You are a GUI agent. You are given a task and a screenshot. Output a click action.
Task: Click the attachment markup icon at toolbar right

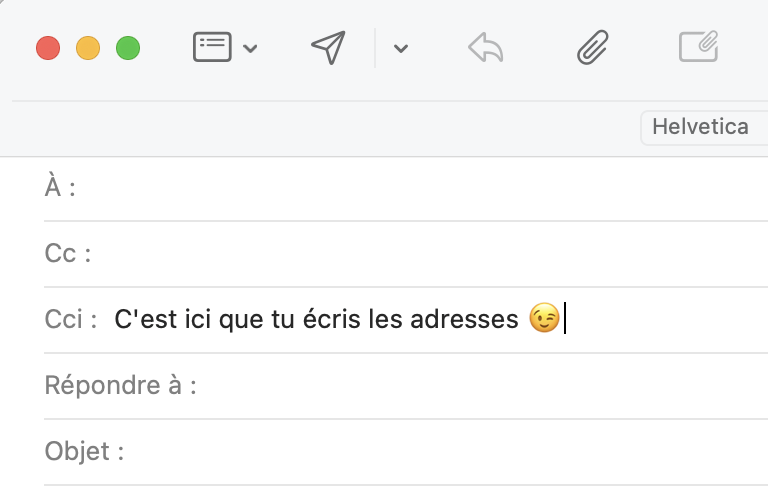tap(699, 47)
